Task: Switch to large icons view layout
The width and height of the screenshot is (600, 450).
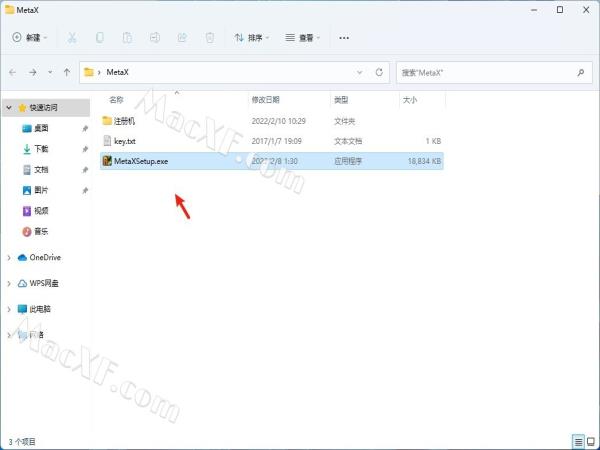Action: (x=591, y=442)
